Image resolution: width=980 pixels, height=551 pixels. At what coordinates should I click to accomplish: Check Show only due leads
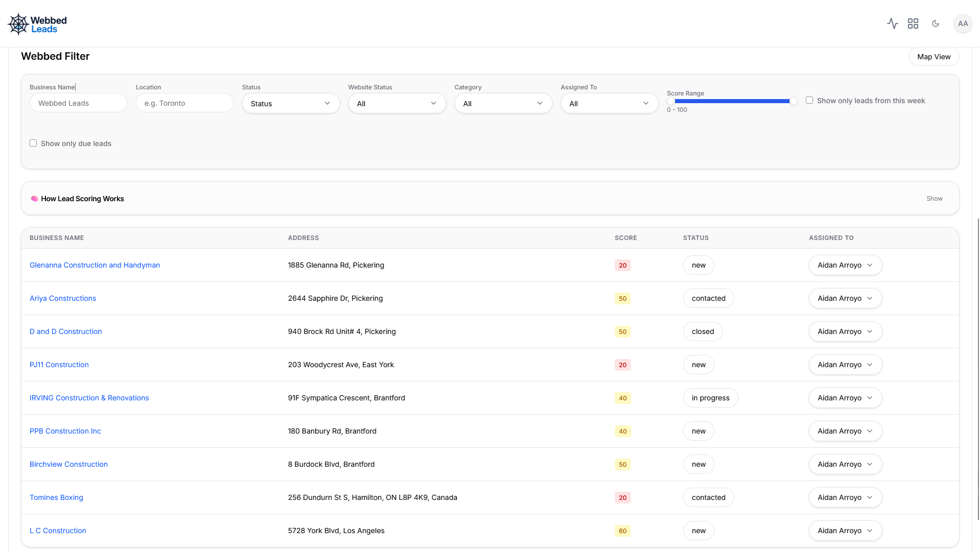point(33,143)
